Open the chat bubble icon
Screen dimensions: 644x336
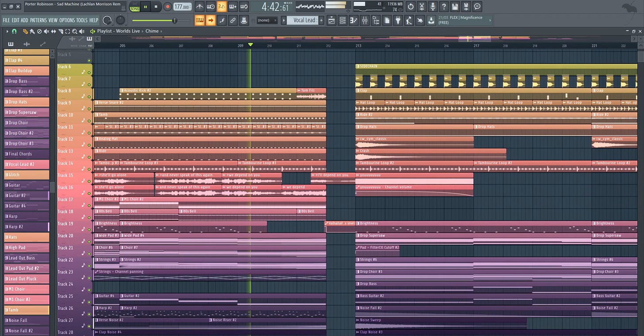tap(477, 7)
